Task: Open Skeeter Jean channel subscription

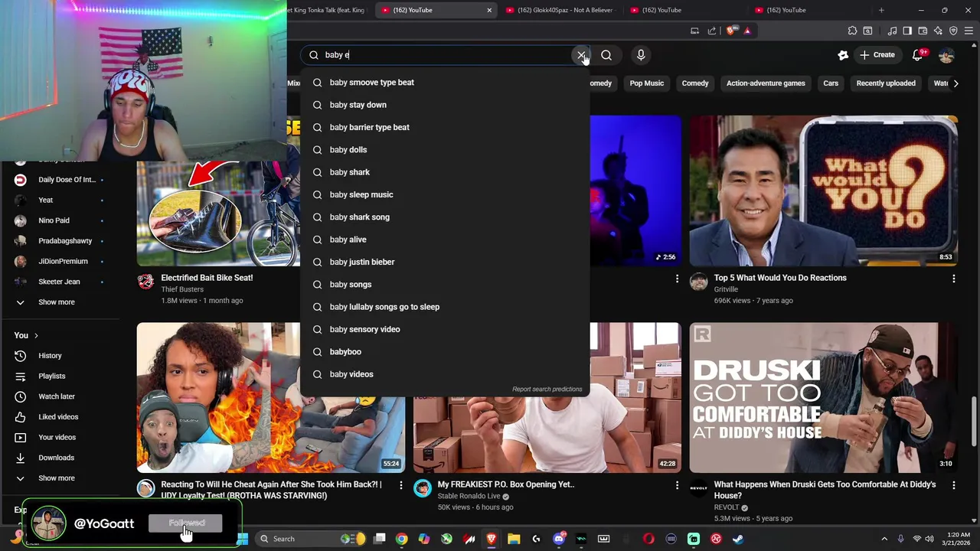Action: point(59,282)
